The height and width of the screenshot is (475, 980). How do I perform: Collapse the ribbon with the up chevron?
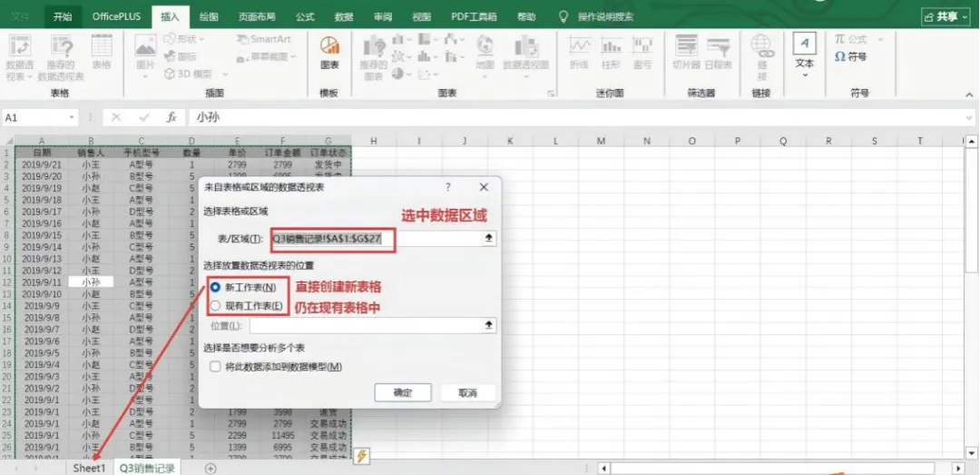pos(969,94)
